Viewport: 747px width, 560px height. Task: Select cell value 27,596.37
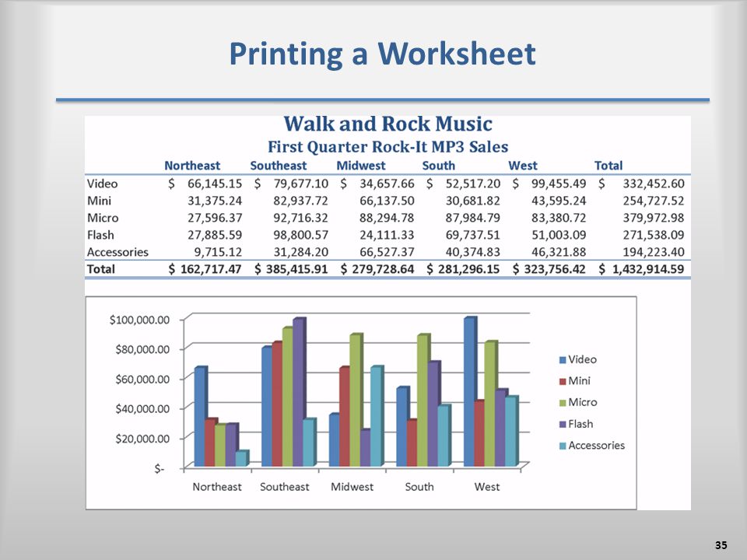(x=215, y=218)
